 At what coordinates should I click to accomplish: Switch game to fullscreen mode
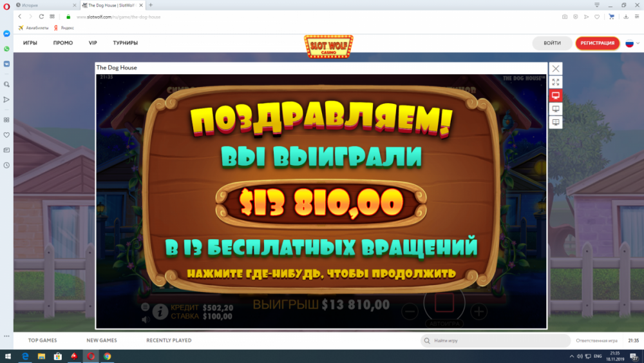point(556,83)
